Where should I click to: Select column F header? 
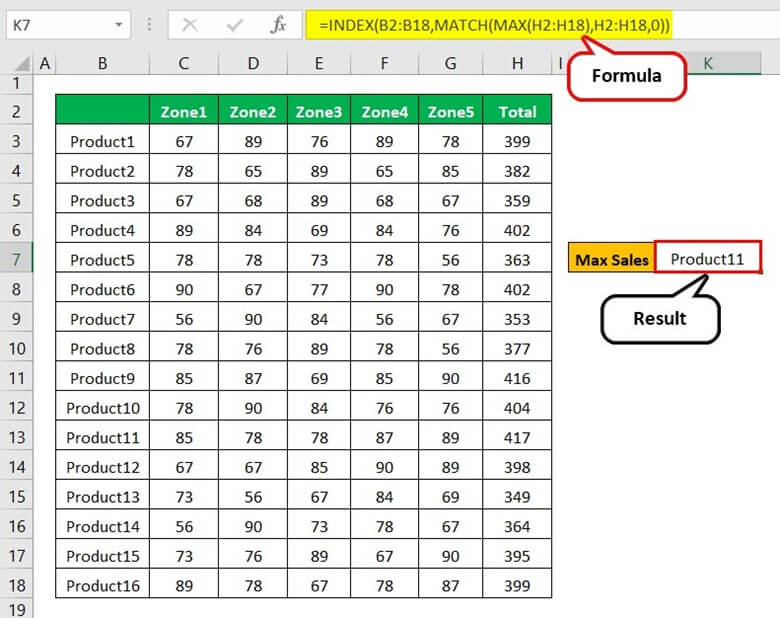pyautogui.click(x=385, y=64)
